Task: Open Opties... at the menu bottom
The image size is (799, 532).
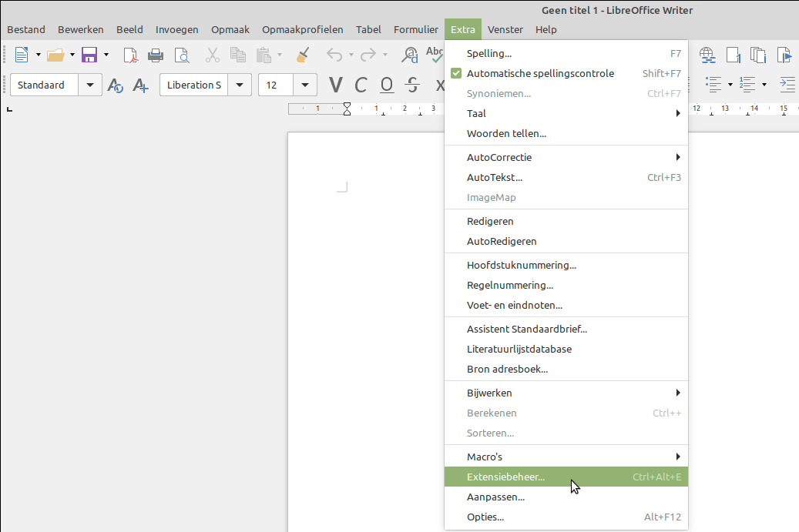Action: pos(485,517)
